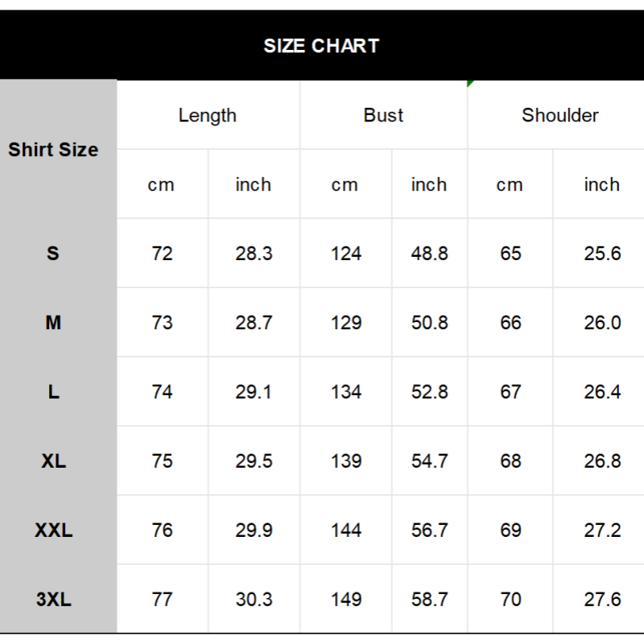Click the 25.6 inch shoulder cell
The height and width of the screenshot is (644, 644).
click(x=602, y=254)
